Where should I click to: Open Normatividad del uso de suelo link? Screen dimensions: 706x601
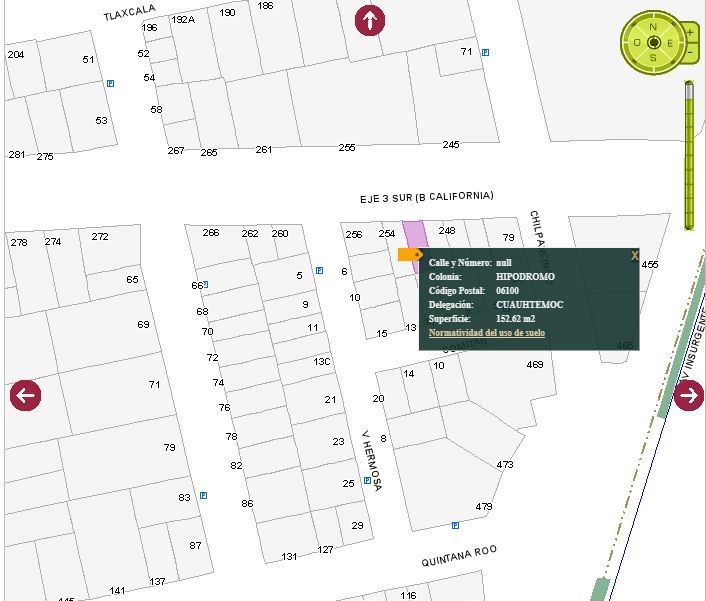click(x=487, y=333)
